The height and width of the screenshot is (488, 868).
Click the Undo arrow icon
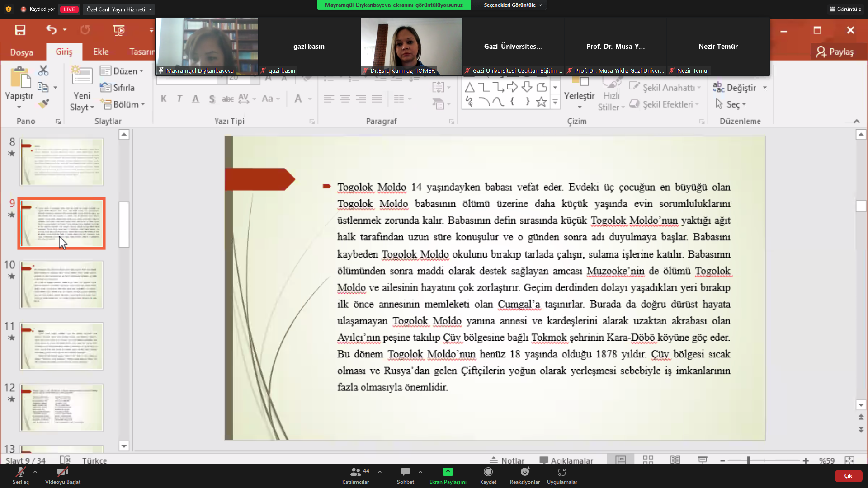pos(51,30)
